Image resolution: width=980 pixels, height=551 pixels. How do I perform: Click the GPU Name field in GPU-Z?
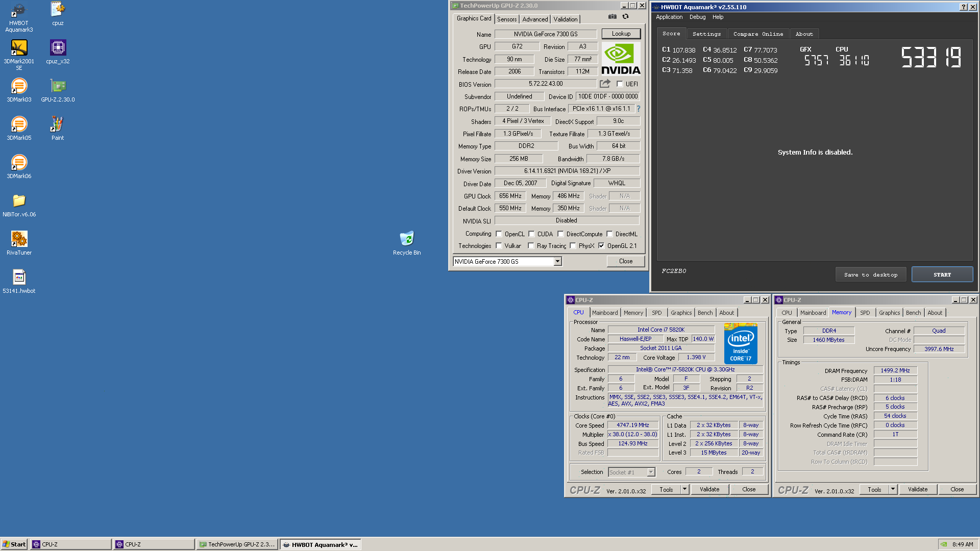tap(546, 34)
